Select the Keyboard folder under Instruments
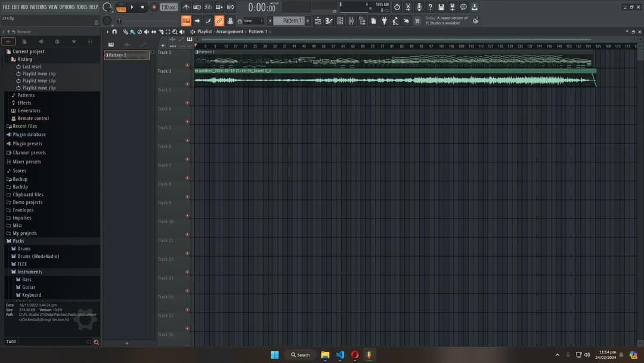Screen dimensions: 644x363 (x=32, y=295)
